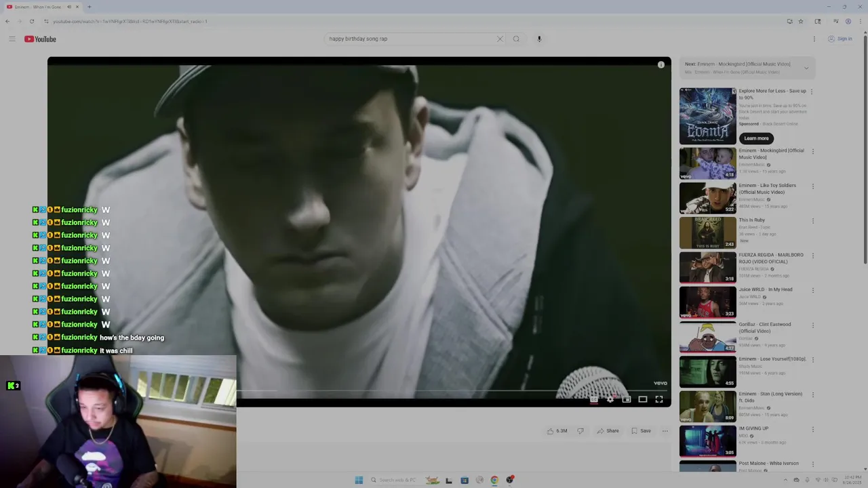Click Learn more on Black Desert ad
Screen dimensions: 868x488
coord(756,138)
